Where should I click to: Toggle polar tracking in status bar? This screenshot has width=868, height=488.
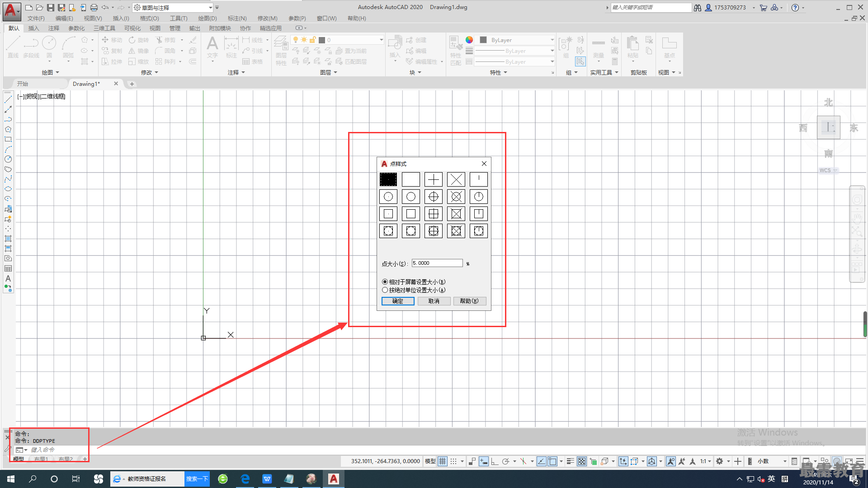505,461
